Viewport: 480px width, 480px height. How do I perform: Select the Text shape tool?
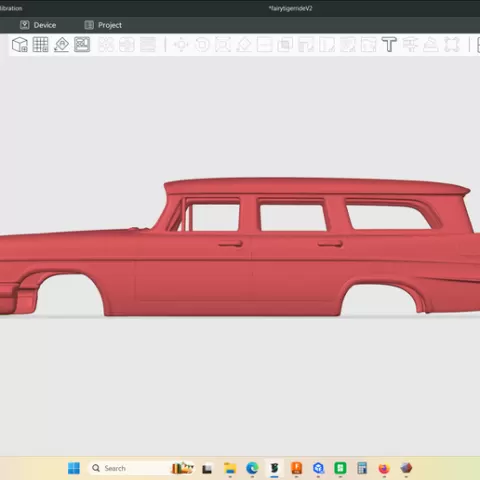click(389, 45)
